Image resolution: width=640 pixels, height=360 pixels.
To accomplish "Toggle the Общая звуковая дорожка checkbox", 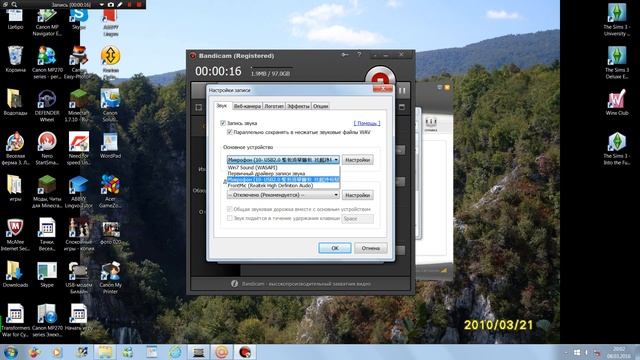I will click(x=230, y=209).
